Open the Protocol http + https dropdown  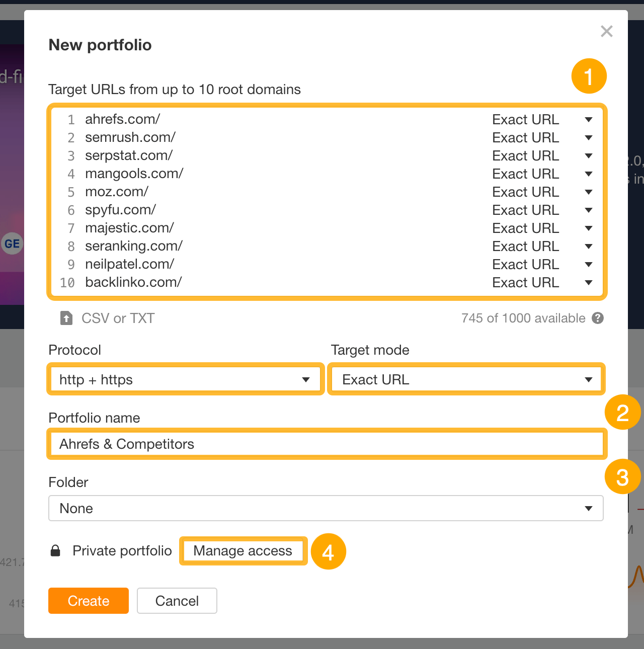coord(185,379)
